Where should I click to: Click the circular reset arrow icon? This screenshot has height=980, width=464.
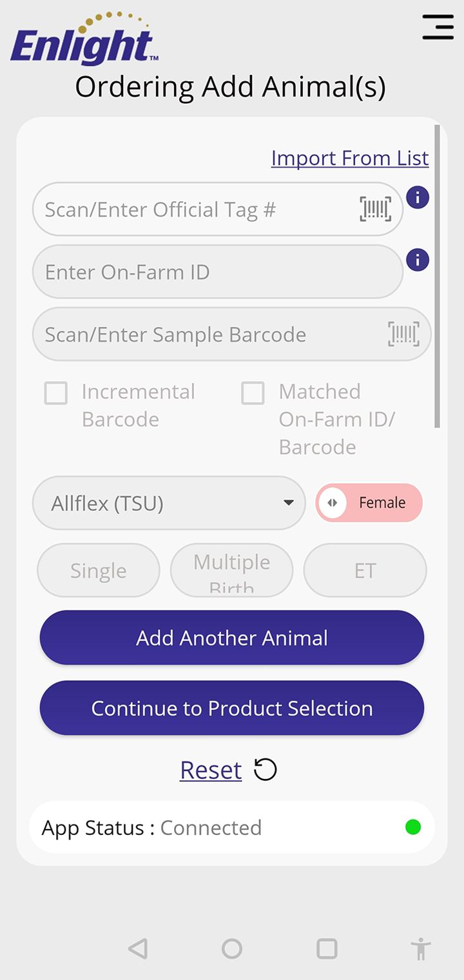(265, 770)
